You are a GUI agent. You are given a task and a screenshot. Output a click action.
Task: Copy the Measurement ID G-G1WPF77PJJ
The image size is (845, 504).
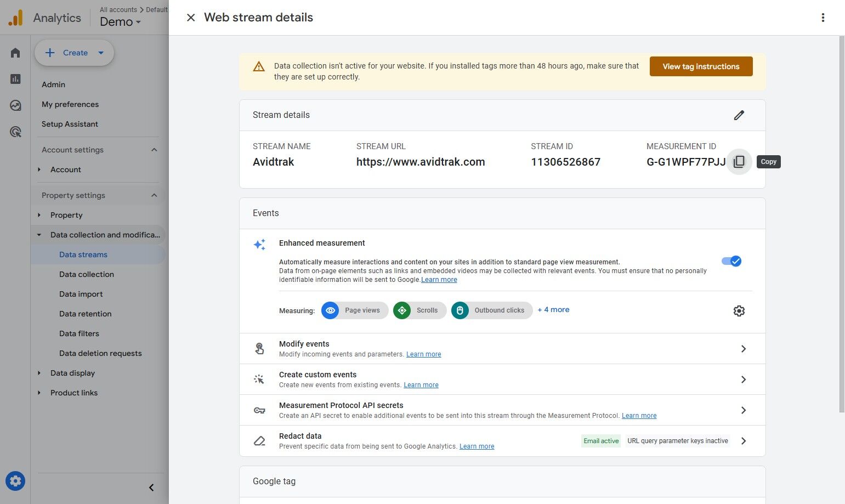click(x=739, y=161)
